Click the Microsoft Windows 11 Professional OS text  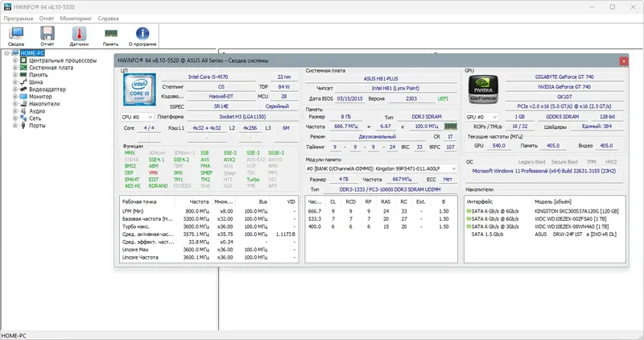pos(544,171)
